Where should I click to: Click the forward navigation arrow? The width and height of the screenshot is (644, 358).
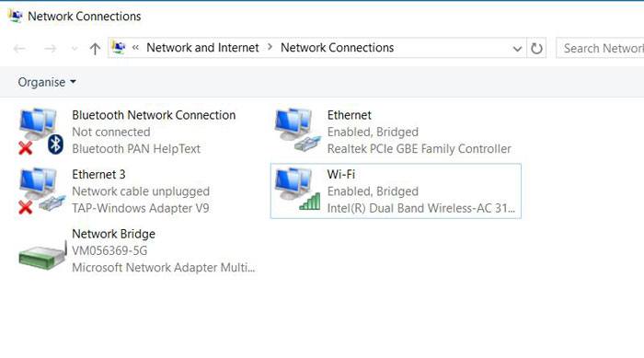tap(50, 49)
